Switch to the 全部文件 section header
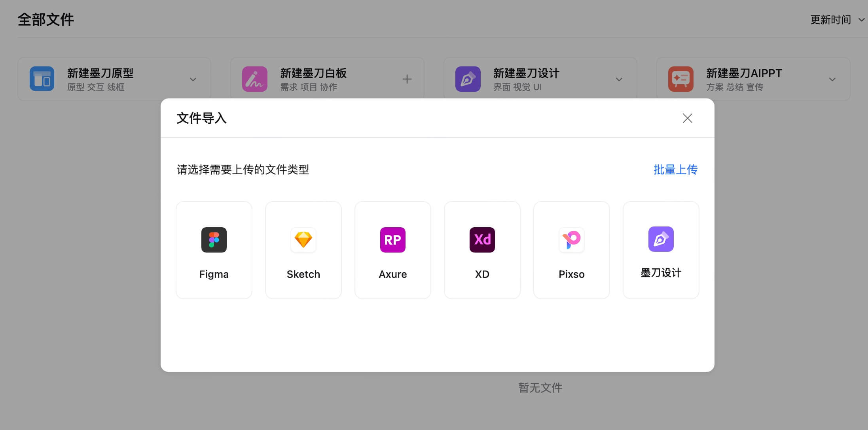 pos(46,19)
